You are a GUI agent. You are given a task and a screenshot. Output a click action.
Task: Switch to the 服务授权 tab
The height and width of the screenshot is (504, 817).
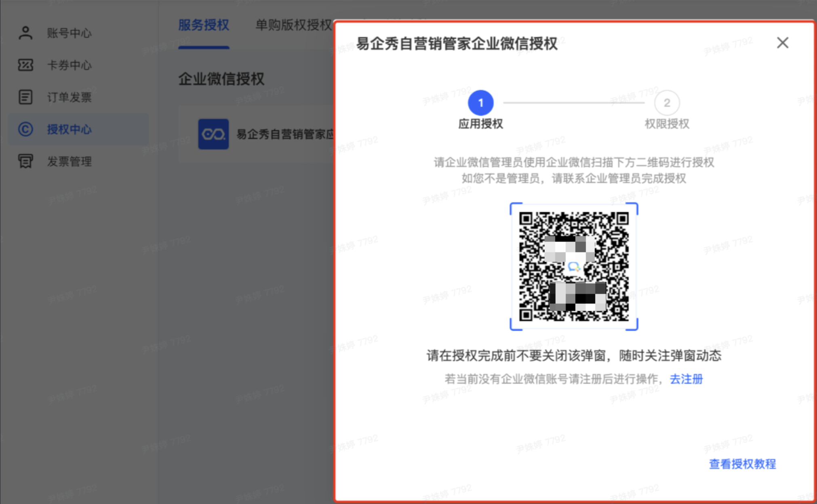(x=204, y=25)
